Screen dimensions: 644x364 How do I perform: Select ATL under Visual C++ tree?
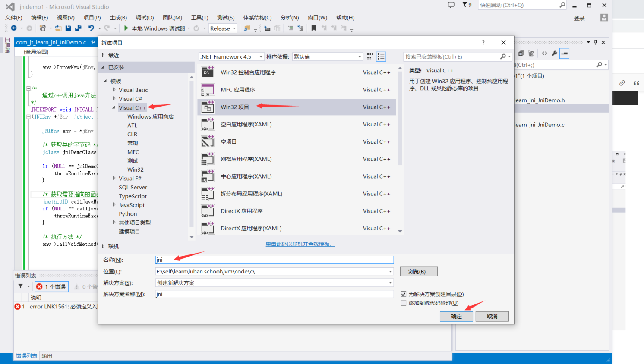[x=132, y=126]
